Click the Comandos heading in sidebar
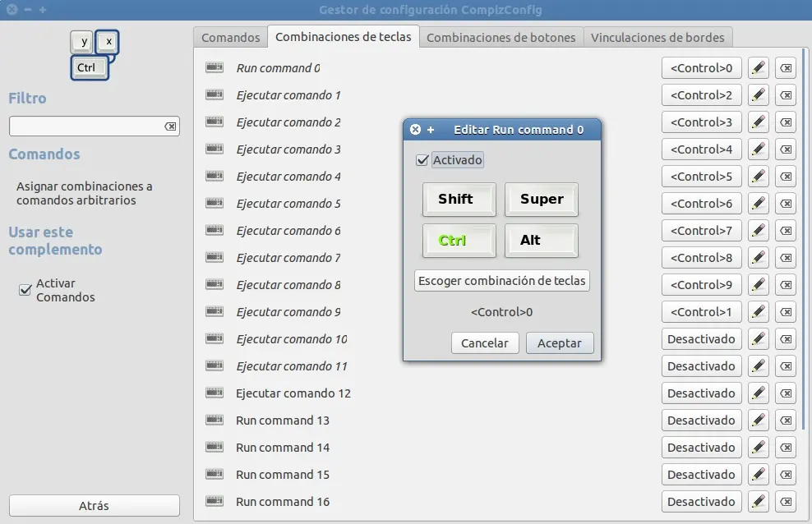812x524 pixels. (x=44, y=154)
